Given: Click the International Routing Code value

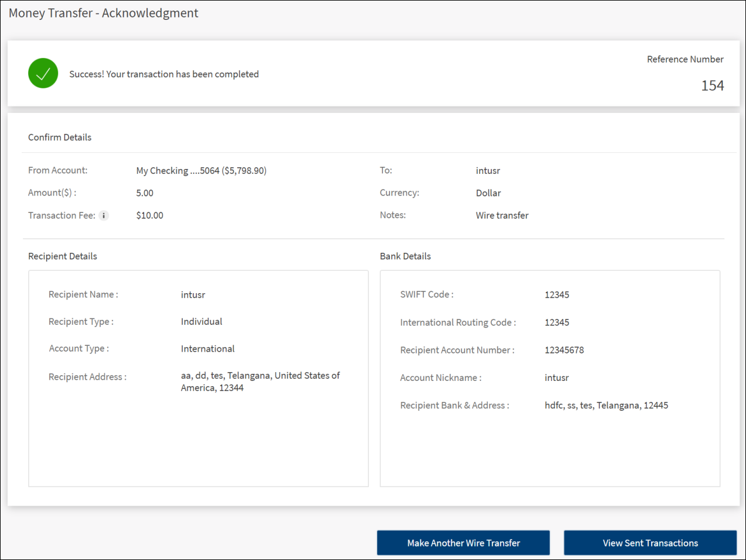Looking at the screenshot, I should pyautogui.click(x=556, y=322).
